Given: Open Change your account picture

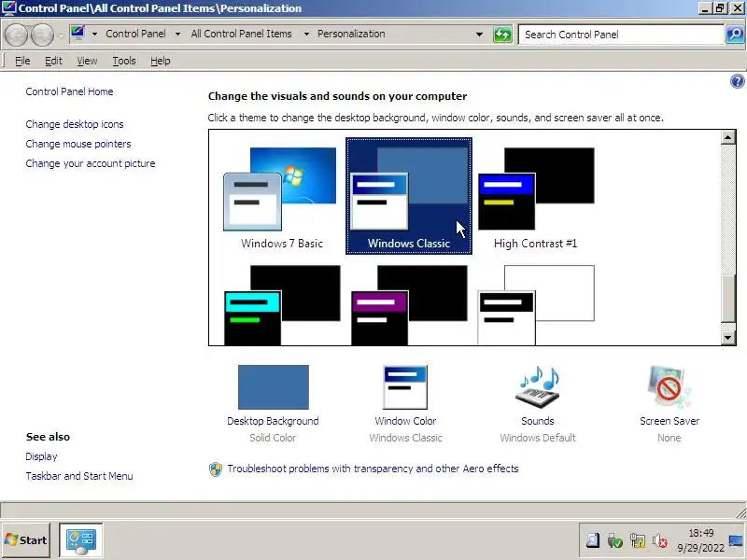Looking at the screenshot, I should (x=91, y=163).
